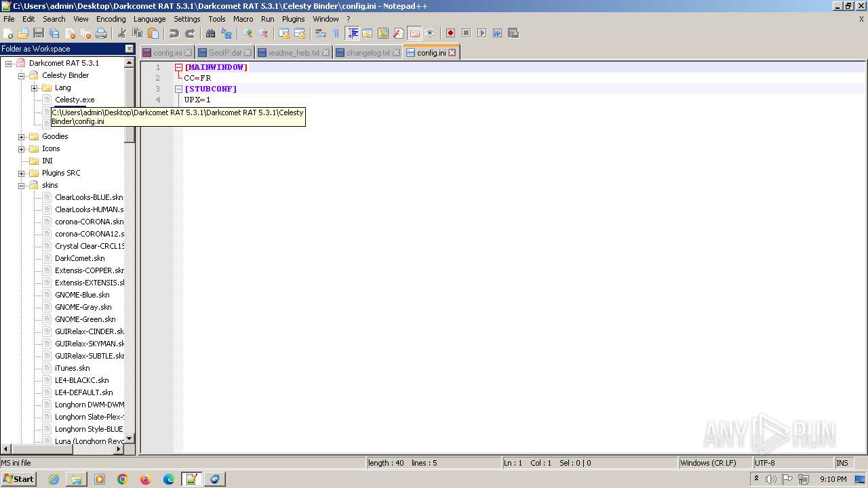Toggle the indent guide icon
The image size is (868, 488).
coord(353,33)
